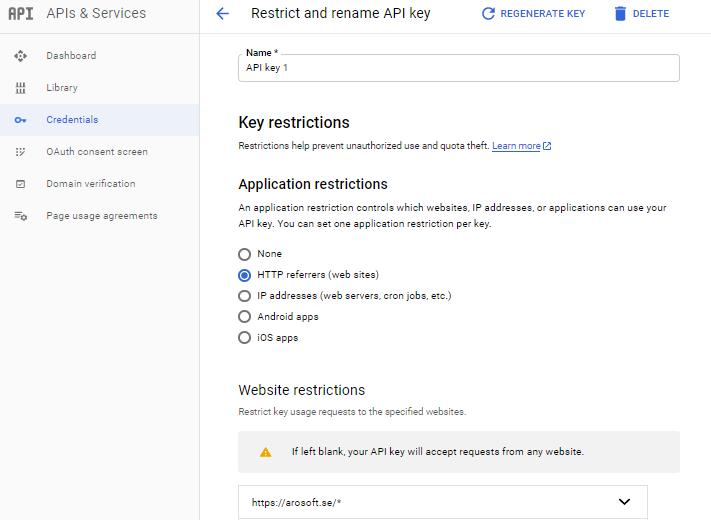Screen dimensions: 711x520
Task: Click the APIs & Services title
Action: coord(96,13)
